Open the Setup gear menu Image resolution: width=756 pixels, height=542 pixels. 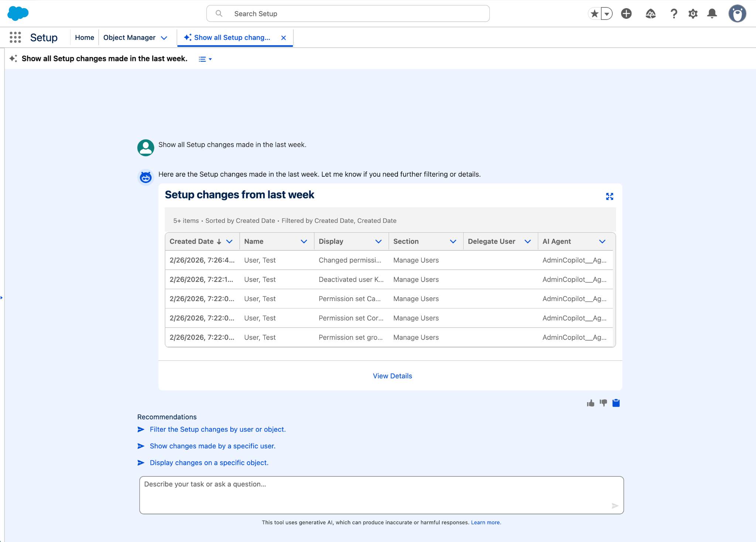coord(693,14)
